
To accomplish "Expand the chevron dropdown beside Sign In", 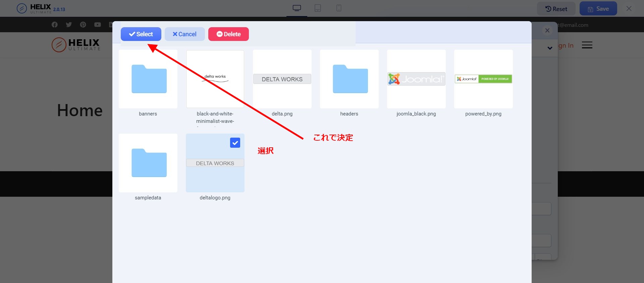I will pyautogui.click(x=550, y=48).
